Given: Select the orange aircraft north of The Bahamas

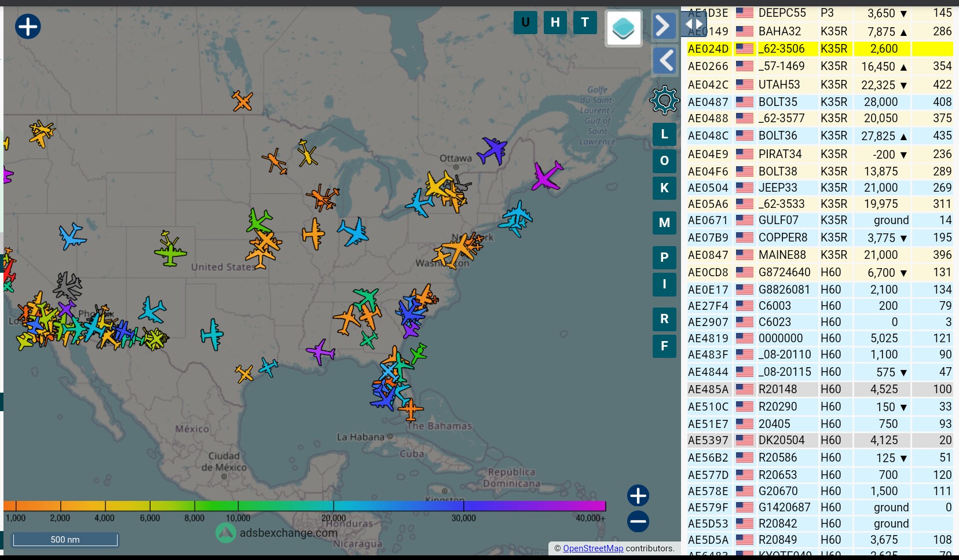Looking at the screenshot, I should 411,409.
